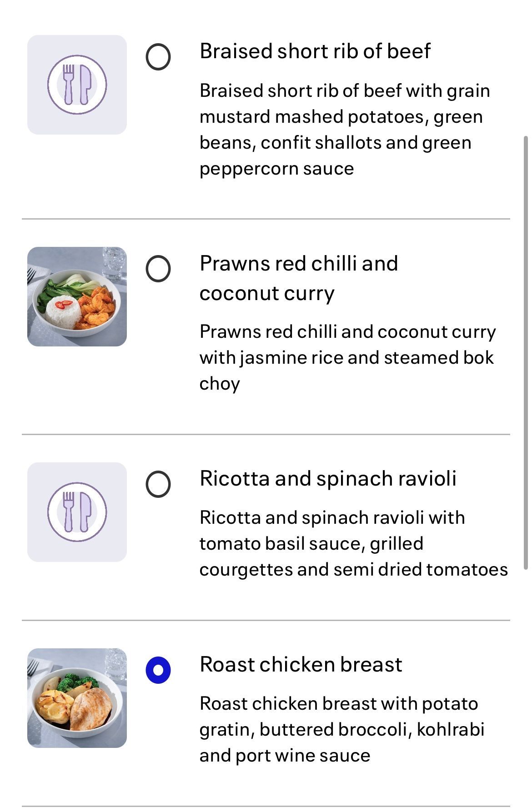Select the Braised short rib of beef radio button

click(158, 57)
